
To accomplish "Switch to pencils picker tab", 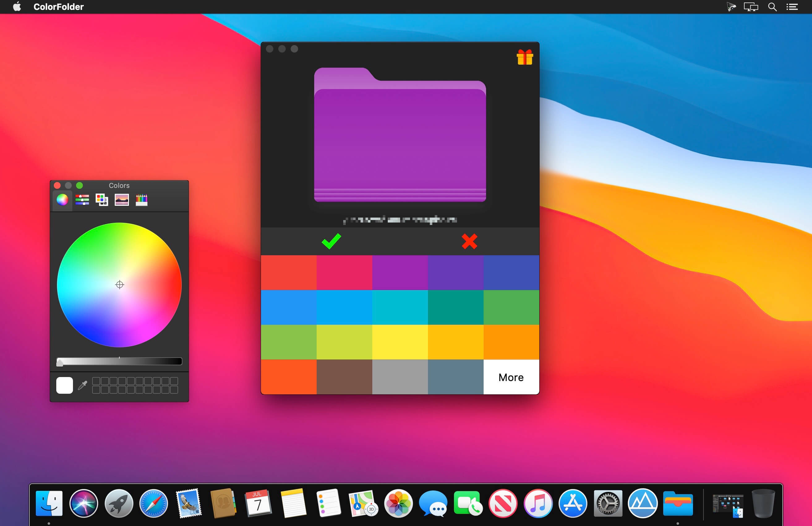I will (142, 200).
